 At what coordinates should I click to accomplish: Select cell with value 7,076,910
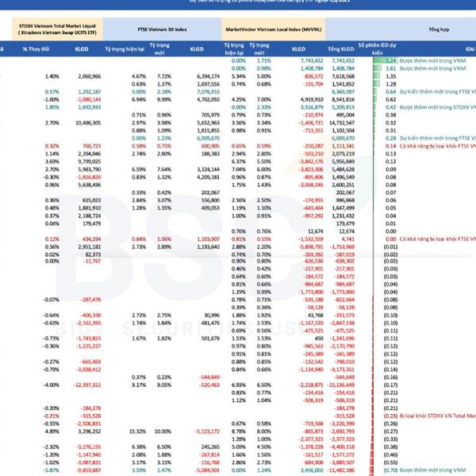point(208,92)
